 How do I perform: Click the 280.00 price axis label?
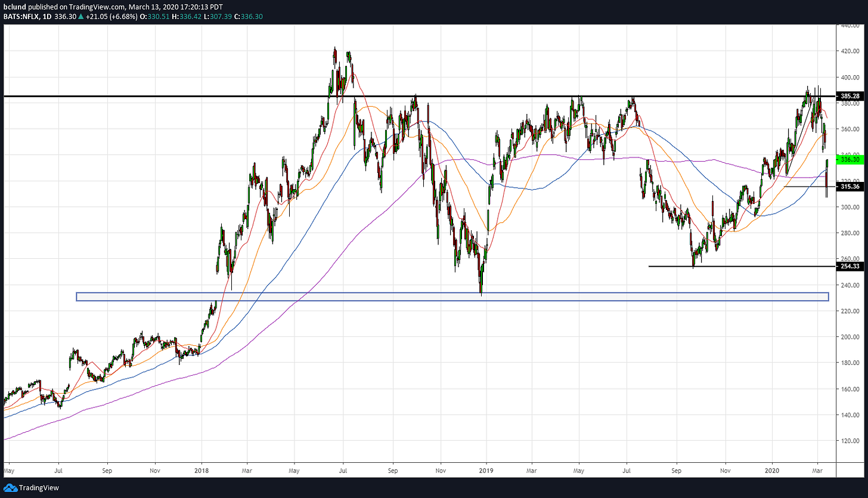850,233
